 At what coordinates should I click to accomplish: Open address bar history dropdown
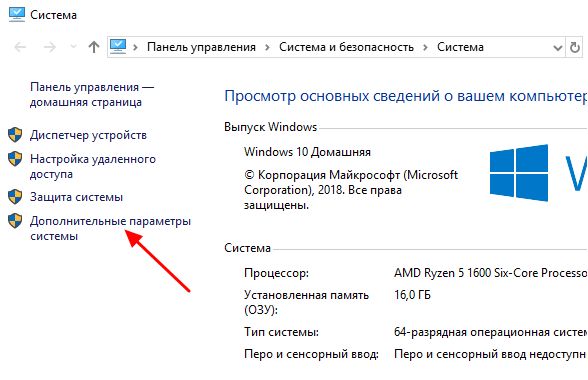pos(558,48)
